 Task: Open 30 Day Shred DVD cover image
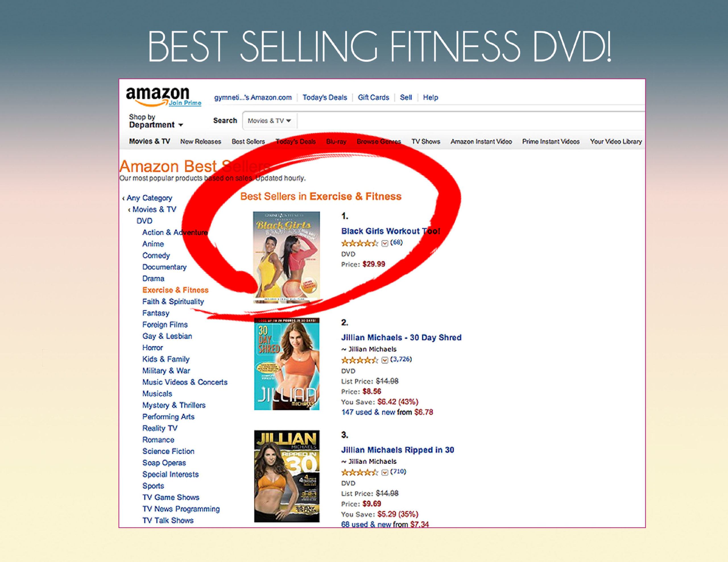click(287, 364)
